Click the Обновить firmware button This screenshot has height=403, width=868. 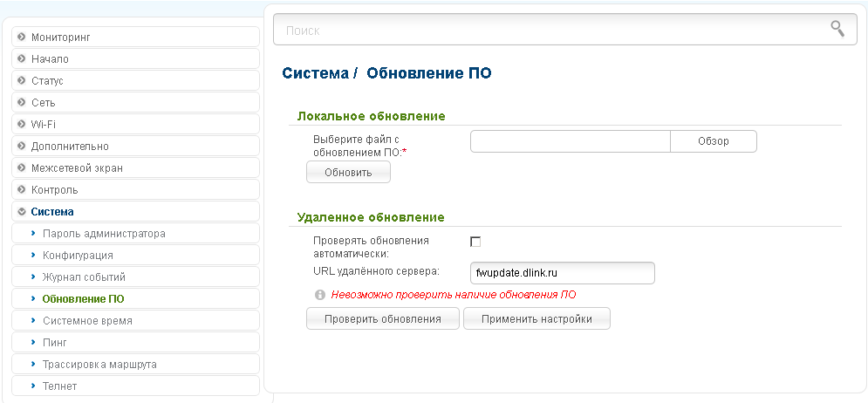[x=348, y=173]
